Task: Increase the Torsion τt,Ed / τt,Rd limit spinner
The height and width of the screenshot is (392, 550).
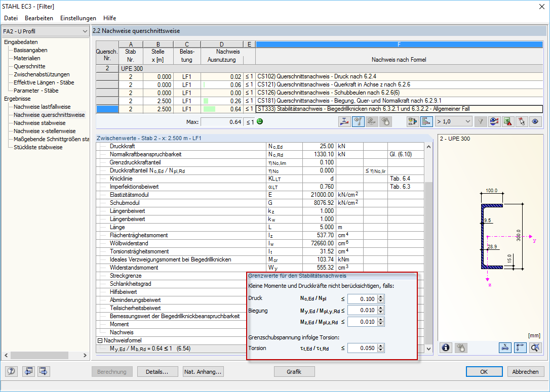Action: click(x=381, y=346)
